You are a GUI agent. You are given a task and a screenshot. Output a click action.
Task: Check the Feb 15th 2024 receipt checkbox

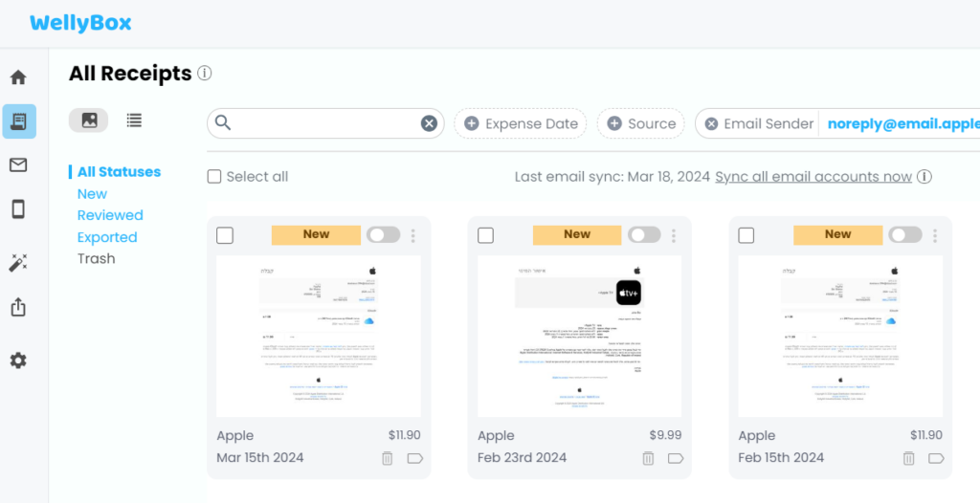tap(746, 235)
